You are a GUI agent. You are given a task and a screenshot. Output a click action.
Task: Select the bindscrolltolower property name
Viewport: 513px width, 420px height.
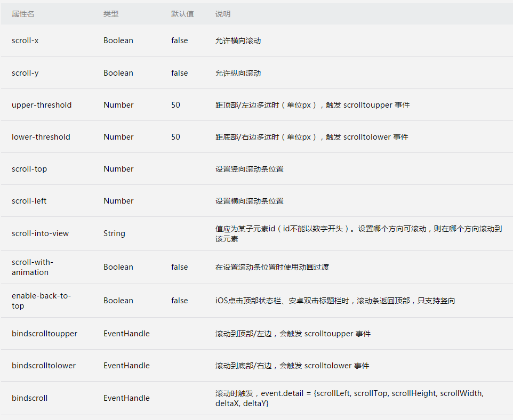[44, 366]
